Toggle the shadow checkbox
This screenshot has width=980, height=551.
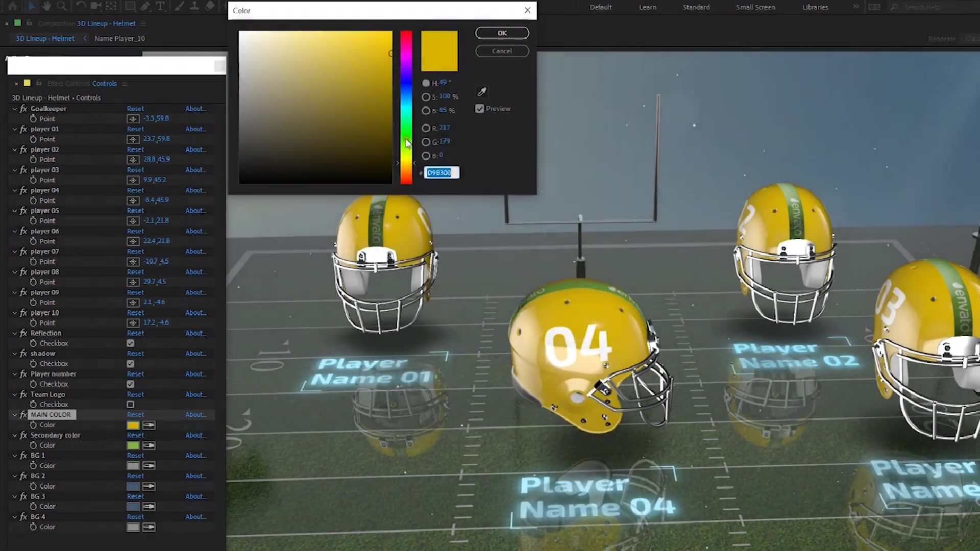131,364
